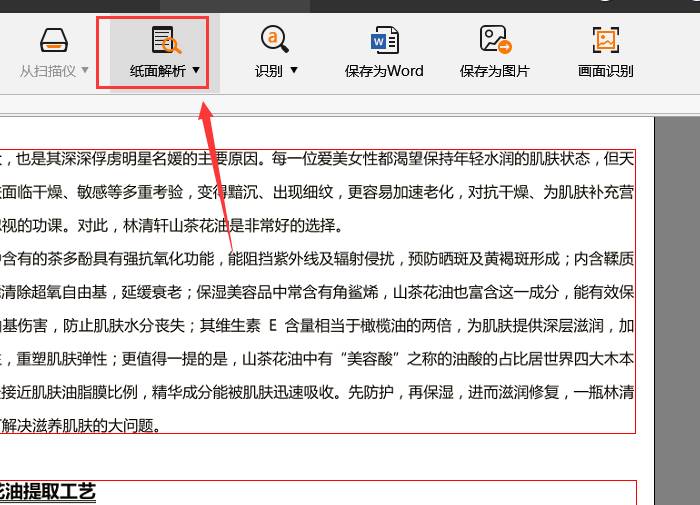700x505 pixels.
Task: Click the 保存为Word button label
Action: click(x=384, y=71)
